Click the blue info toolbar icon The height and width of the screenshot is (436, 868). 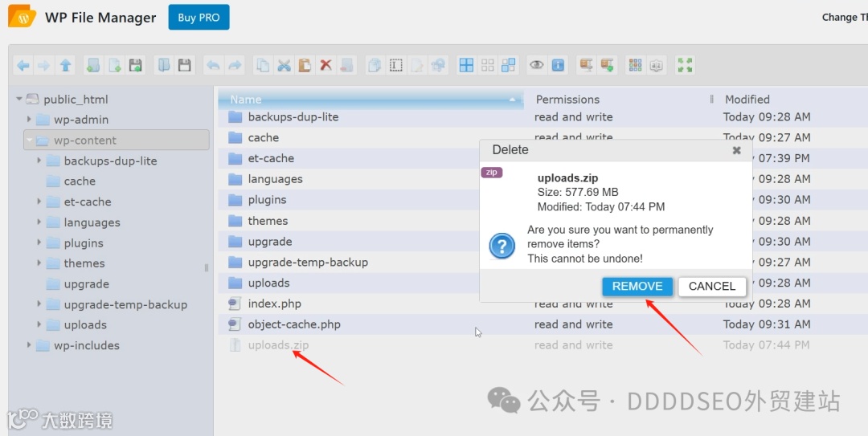pos(558,65)
